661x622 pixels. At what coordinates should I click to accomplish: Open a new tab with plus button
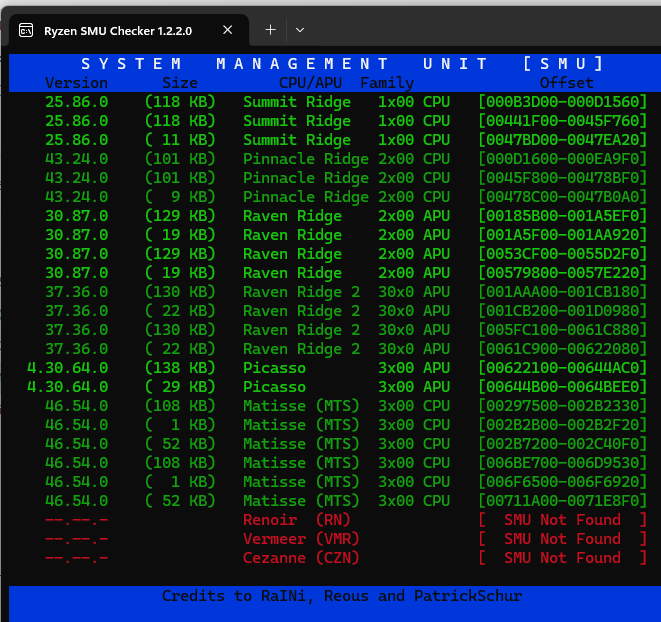pyautogui.click(x=269, y=30)
